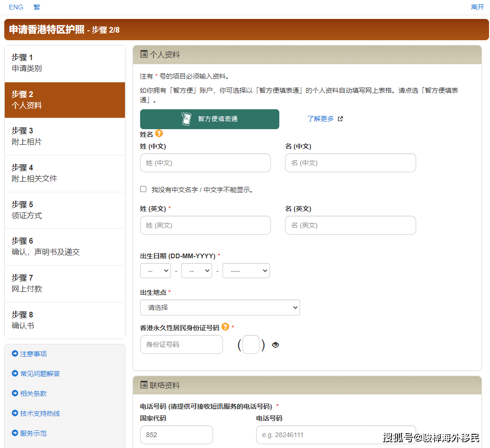
Task: Expand the 出生地点 dropdown
Action: click(220, 307)
